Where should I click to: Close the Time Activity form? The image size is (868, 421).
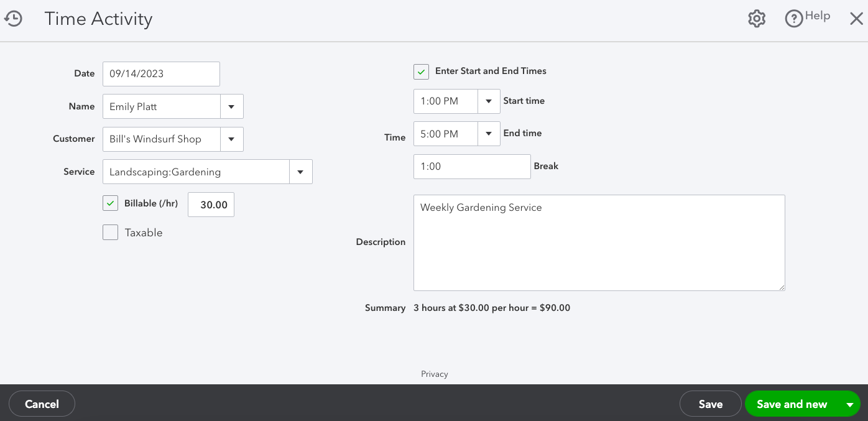856,19
